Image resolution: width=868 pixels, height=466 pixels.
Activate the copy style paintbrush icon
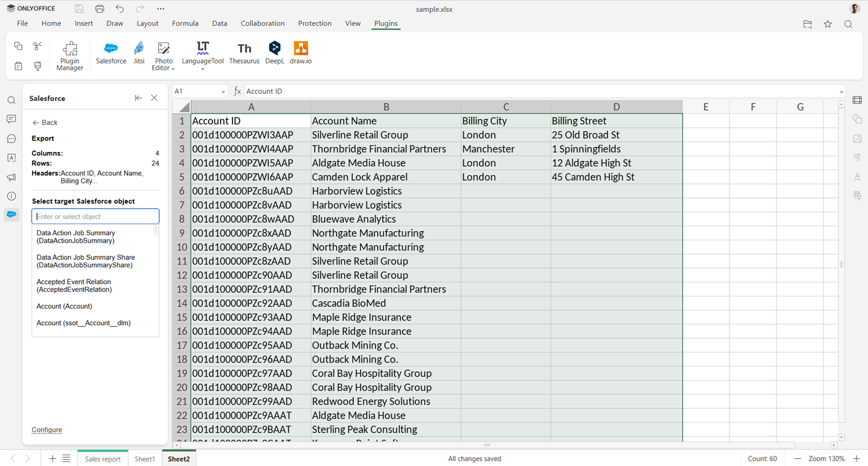[38, 66]
